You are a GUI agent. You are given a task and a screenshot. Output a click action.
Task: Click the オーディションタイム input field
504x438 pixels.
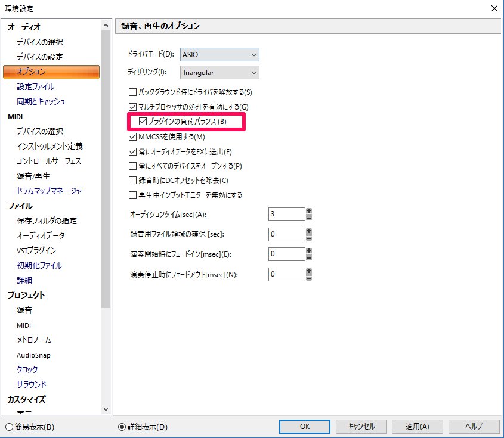click(286, 214)
